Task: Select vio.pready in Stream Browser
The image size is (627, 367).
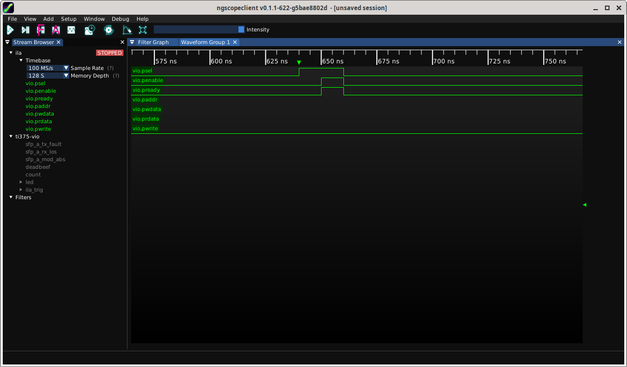Action: (x=39, y=98)
